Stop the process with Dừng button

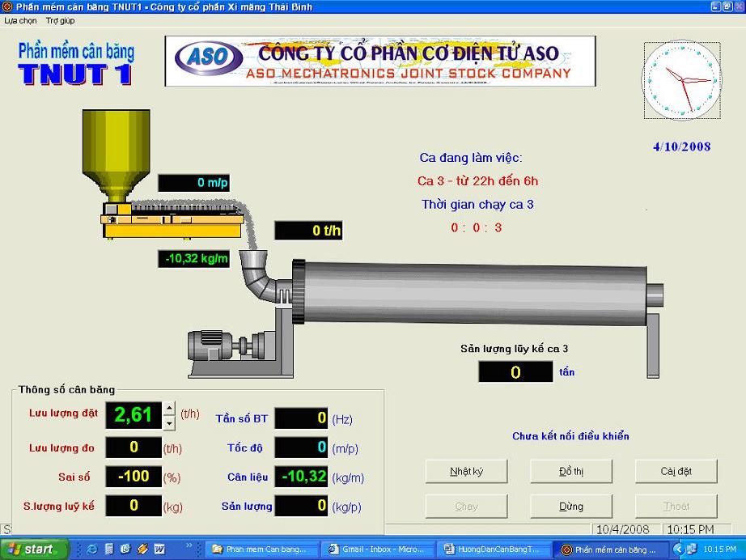570,507
